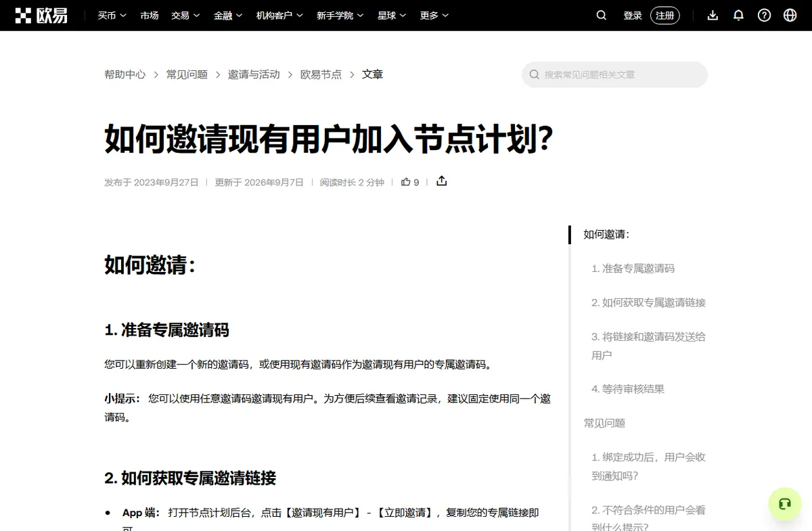Click the App 端: bullet label
This screenshot has width=812, height=531.
141,513
